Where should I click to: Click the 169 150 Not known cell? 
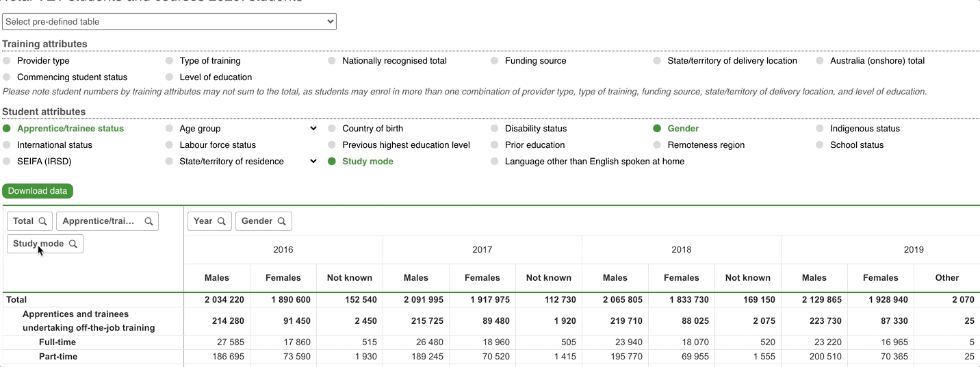pos(748,300)
